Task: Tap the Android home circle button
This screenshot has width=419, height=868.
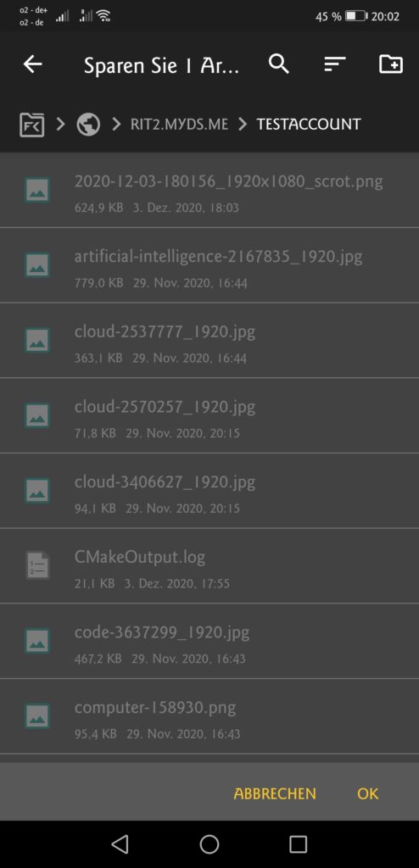Action: tap(209, 844)
